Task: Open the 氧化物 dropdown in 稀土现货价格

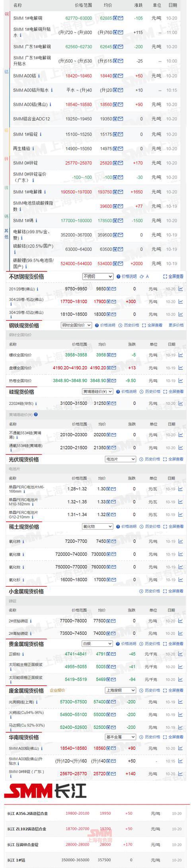Action: [x=97, y=527]
